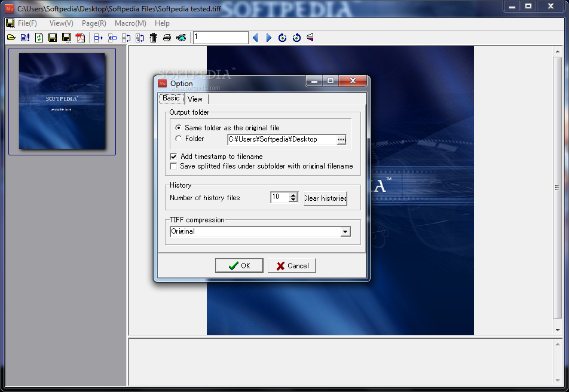Click scroll down arrow of the image view
This screenshot has height=392, width=569.
(558, 330)
